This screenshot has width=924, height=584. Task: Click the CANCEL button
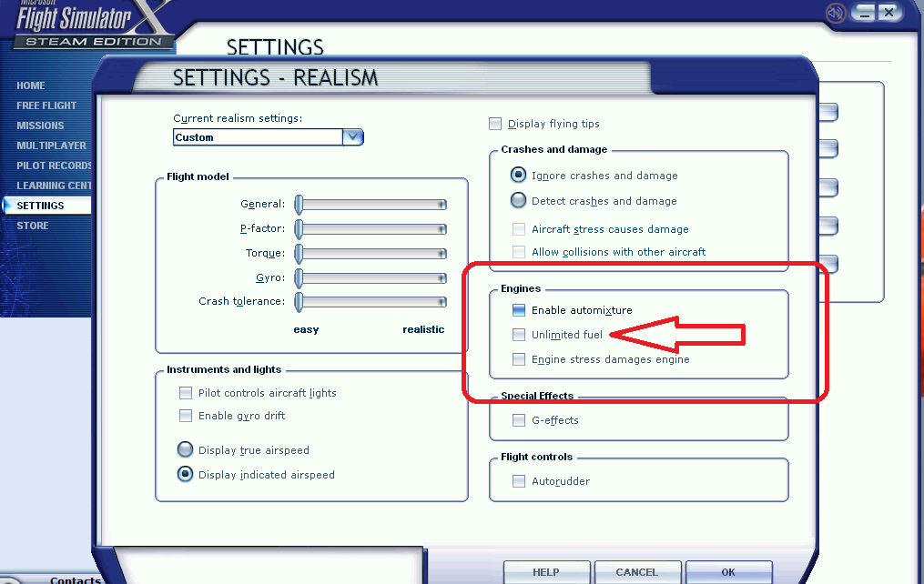click(x=637, y=572)
